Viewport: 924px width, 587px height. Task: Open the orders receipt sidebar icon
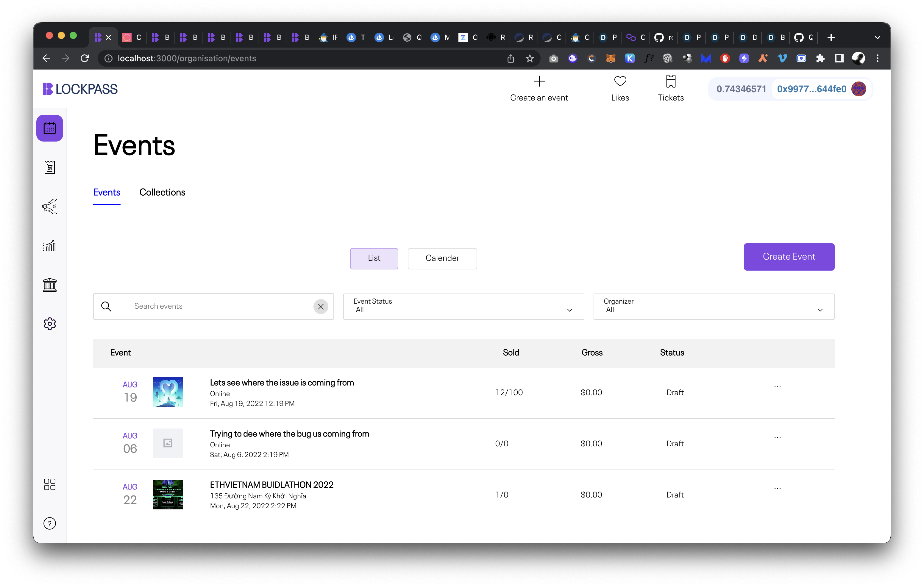click(x=49, y=167)
